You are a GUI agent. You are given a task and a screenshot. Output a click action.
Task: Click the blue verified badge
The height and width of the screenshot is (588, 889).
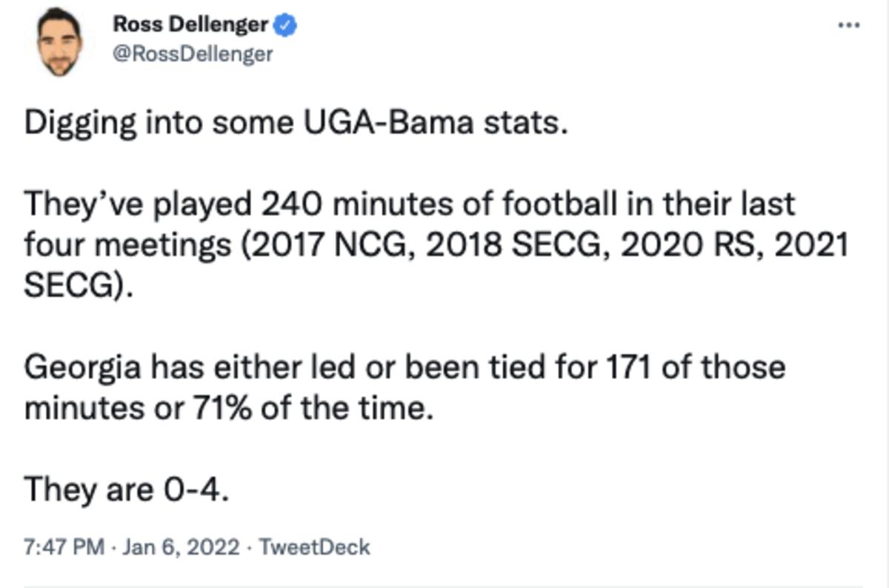click(x=287, y=26)
